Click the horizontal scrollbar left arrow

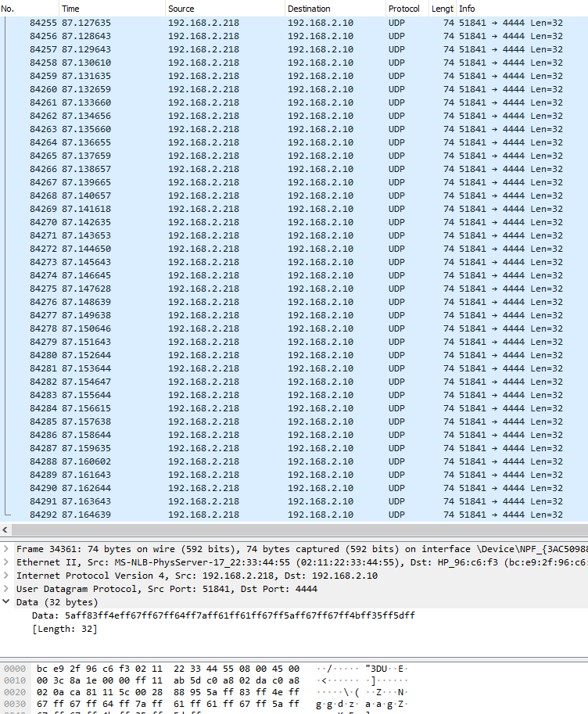pos(6,531)
